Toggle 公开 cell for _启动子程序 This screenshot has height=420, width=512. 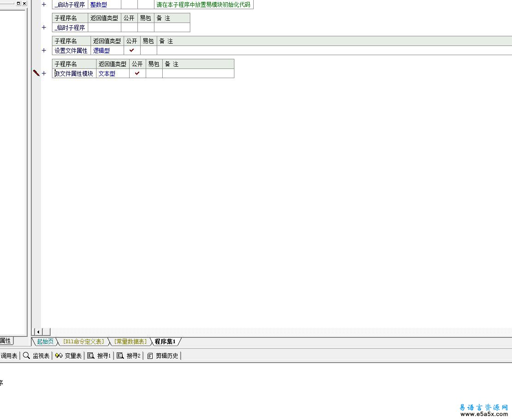129,5
